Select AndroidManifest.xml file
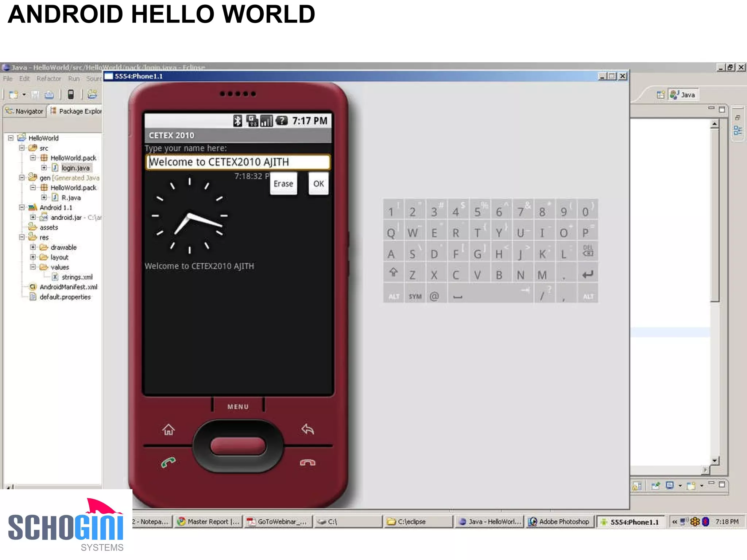The height and width of the screenshot is (560, 747). click(x=68, y=287)
